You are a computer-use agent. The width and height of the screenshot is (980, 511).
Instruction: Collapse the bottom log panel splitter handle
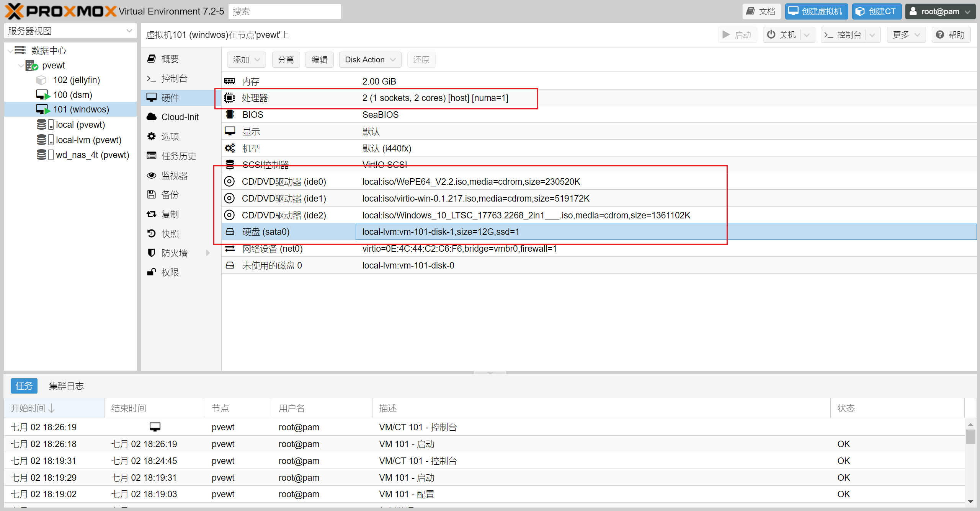pos(490,372)
